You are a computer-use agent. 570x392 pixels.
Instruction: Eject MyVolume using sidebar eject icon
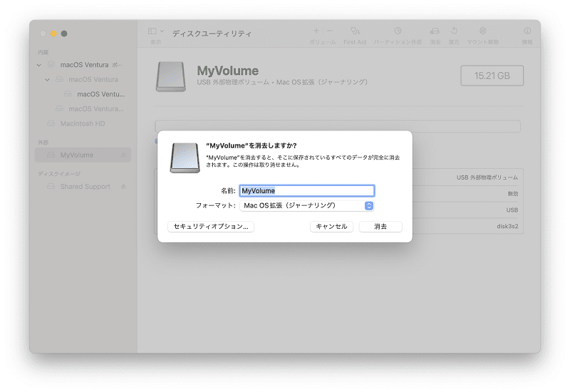[123, 155]
